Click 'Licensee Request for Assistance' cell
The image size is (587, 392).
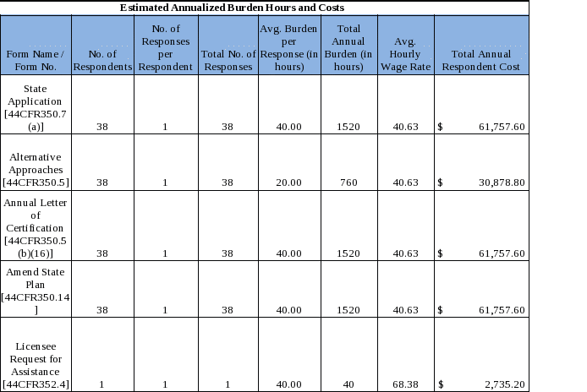(x=36, y=355)
